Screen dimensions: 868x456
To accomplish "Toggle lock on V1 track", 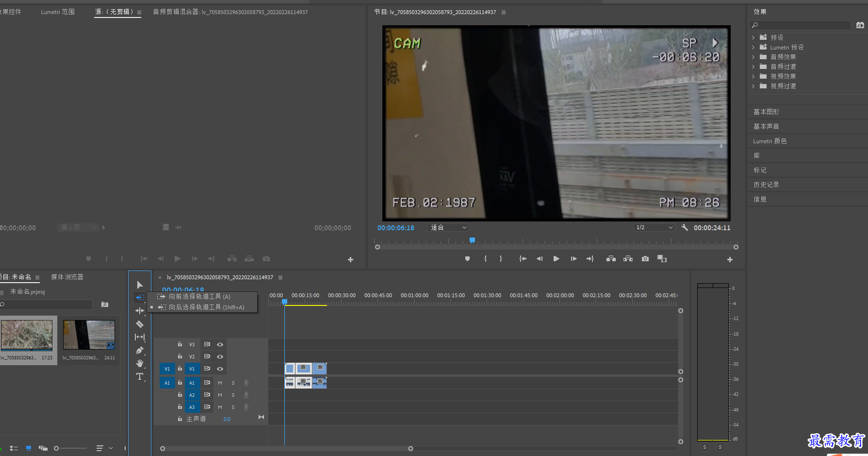I will tap(180, 369).
